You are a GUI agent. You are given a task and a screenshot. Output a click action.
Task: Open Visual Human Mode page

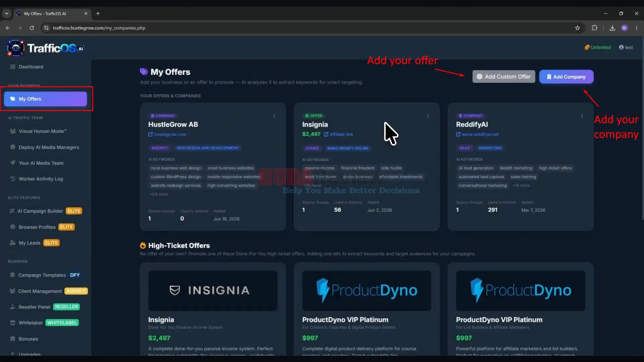[x=43, y=131]
